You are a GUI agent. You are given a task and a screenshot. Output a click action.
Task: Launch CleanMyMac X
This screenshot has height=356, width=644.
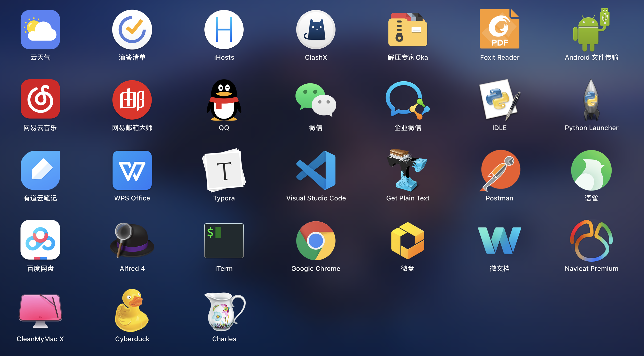(x=40, y=311)
